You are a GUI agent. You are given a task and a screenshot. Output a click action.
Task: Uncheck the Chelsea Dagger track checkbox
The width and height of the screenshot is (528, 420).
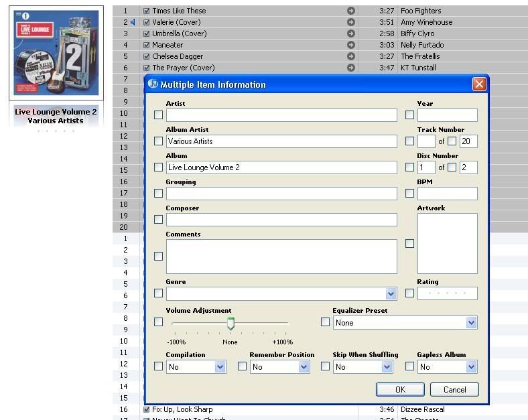(146, 56)
